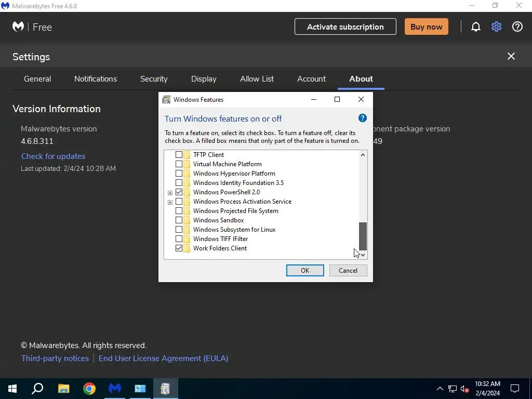
Task: Open the Windows Features help icon
Action: pyautogui.click(x=362, y=118)
